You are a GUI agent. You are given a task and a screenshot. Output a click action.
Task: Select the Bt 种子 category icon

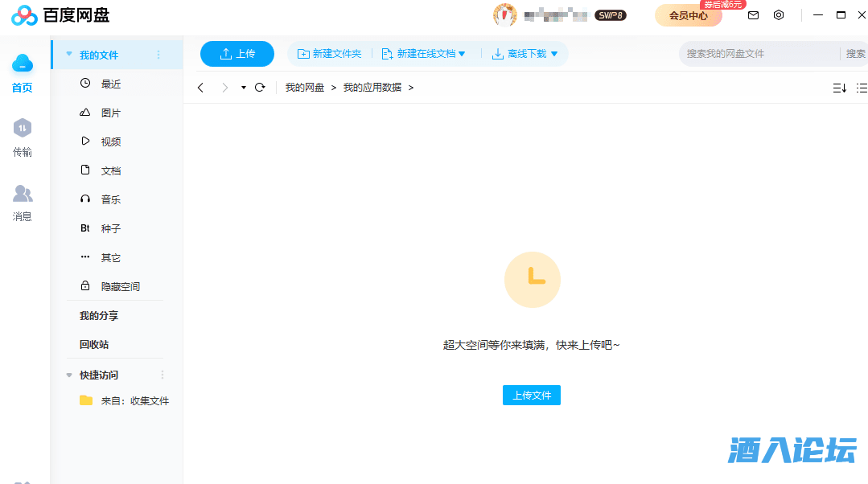tap(85, 228)
